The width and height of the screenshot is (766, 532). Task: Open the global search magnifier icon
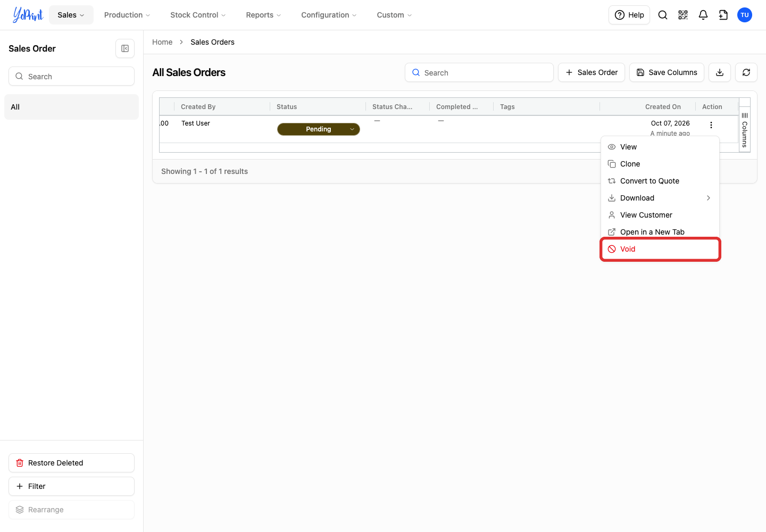[x=663, y=15]
